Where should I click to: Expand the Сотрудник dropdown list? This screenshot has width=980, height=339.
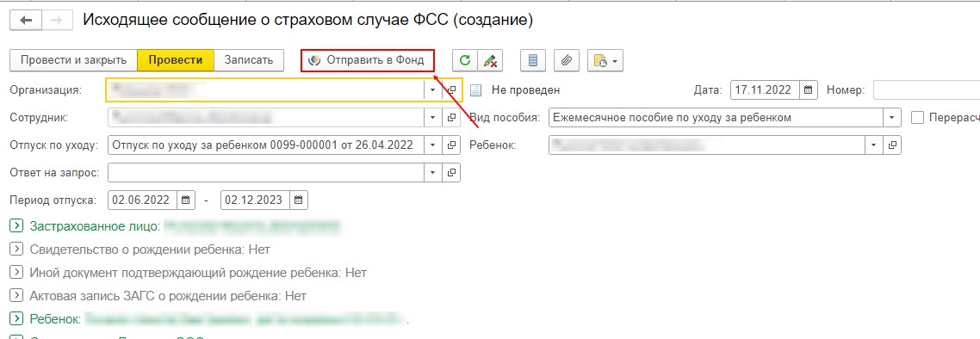[x=432, y=117]
